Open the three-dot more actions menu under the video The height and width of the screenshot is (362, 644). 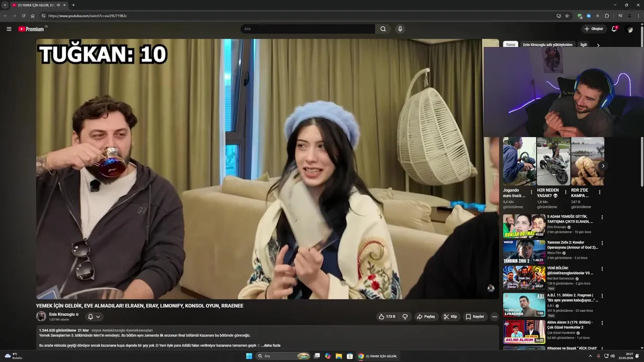tap(494, 317)
